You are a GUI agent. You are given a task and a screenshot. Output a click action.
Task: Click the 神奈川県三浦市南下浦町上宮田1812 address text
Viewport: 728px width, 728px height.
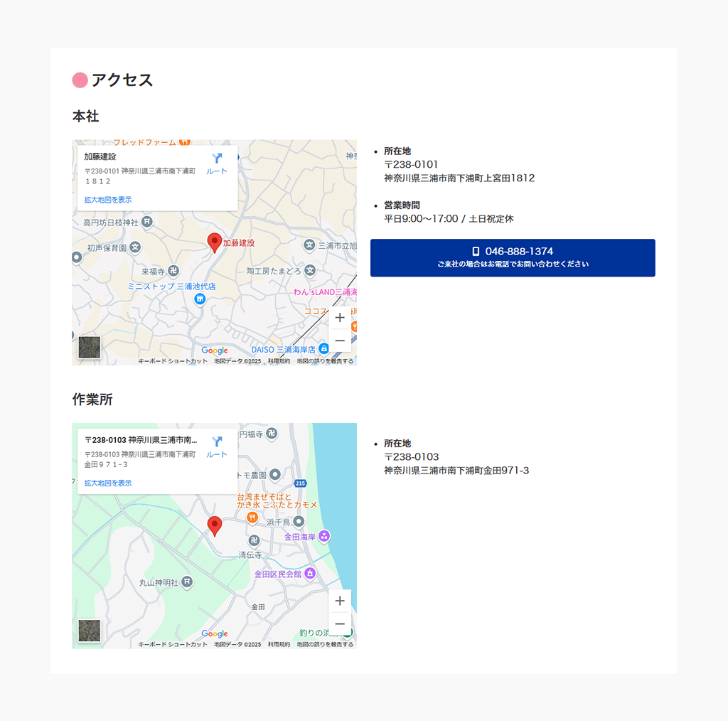pos(459,178)
